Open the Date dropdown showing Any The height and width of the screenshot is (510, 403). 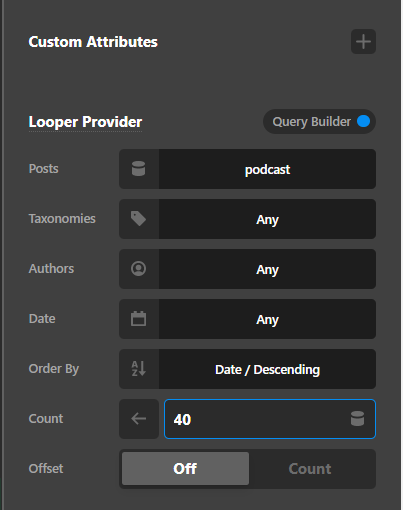pyautogui.click(x=267, y=319)
